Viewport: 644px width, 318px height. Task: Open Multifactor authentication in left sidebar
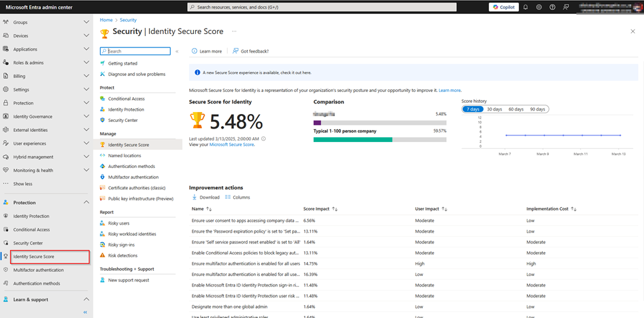(38, 270)
